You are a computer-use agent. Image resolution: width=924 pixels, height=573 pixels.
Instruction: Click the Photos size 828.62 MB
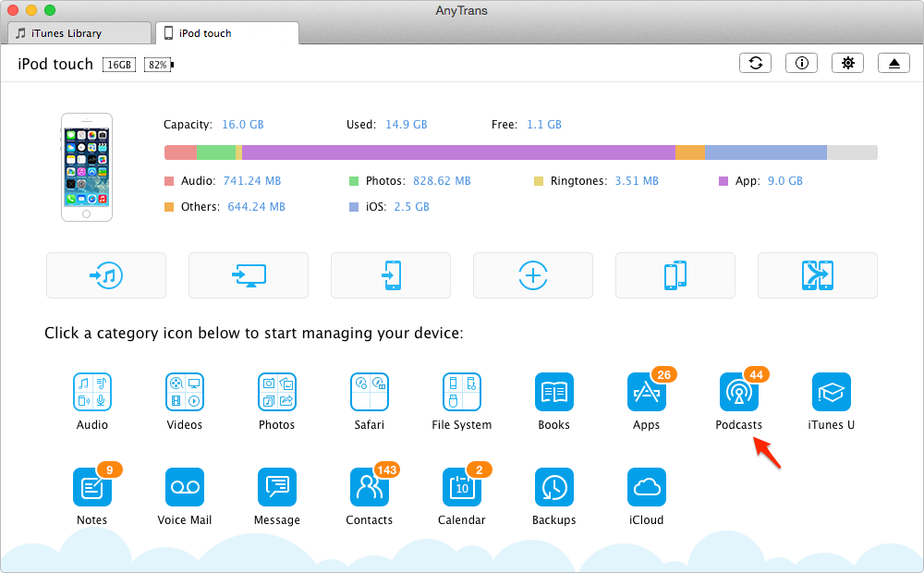click(x=442, y=181)
